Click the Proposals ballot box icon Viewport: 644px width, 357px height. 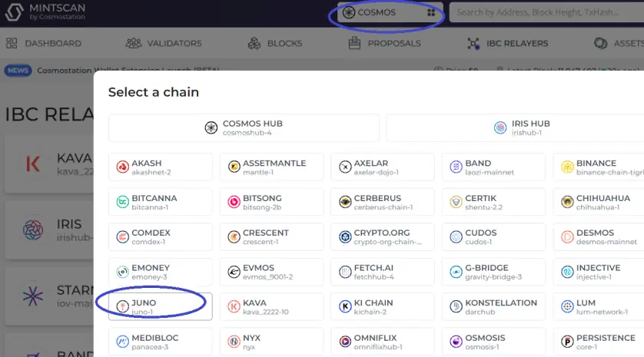click(354, 43)
